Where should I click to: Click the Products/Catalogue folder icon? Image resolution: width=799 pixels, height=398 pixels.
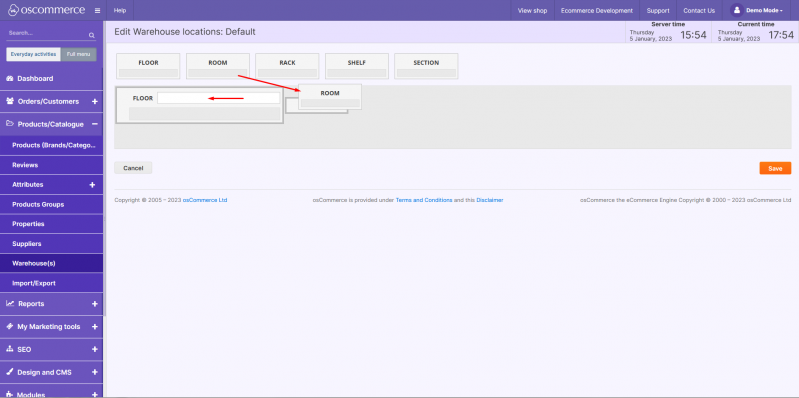pos(10,124)
